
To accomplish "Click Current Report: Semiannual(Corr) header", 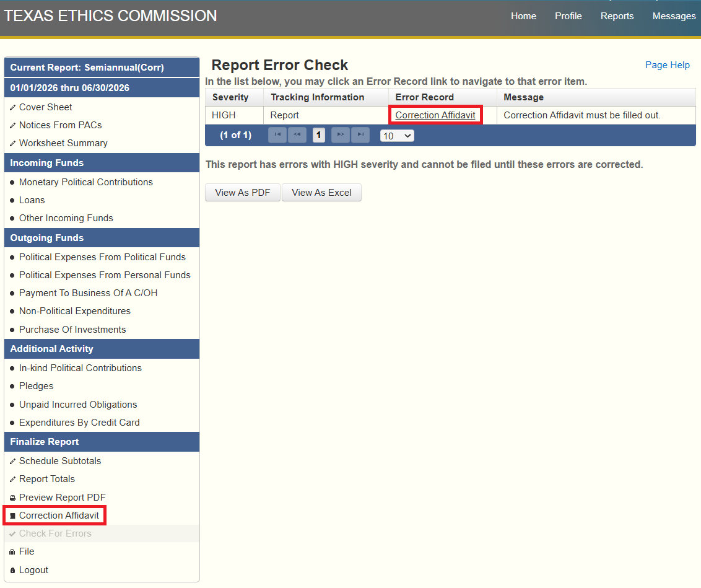I will pos(102,68).
